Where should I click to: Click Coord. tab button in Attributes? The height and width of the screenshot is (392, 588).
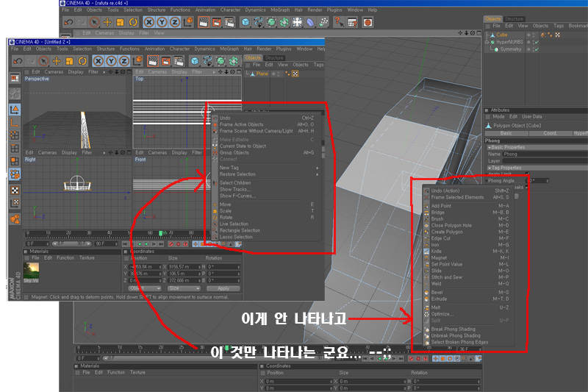(550, 133)
